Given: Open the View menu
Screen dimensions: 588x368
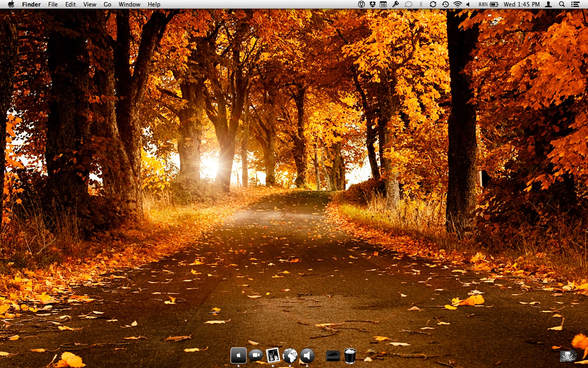Looking at the screenshot, I should [x=90, y=4].
